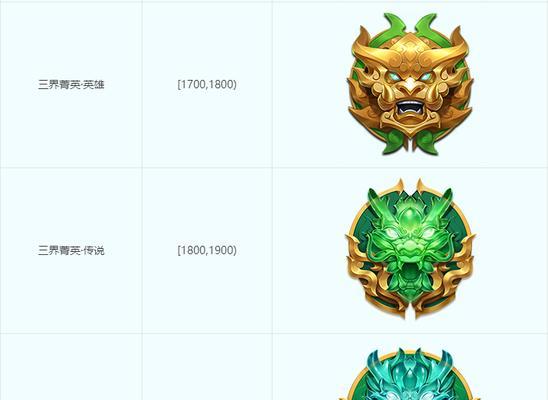The height and width of the screenshot is (400, 548).
Task: Click the golden horned crown of the lion
Action: [x=410, y=52]
